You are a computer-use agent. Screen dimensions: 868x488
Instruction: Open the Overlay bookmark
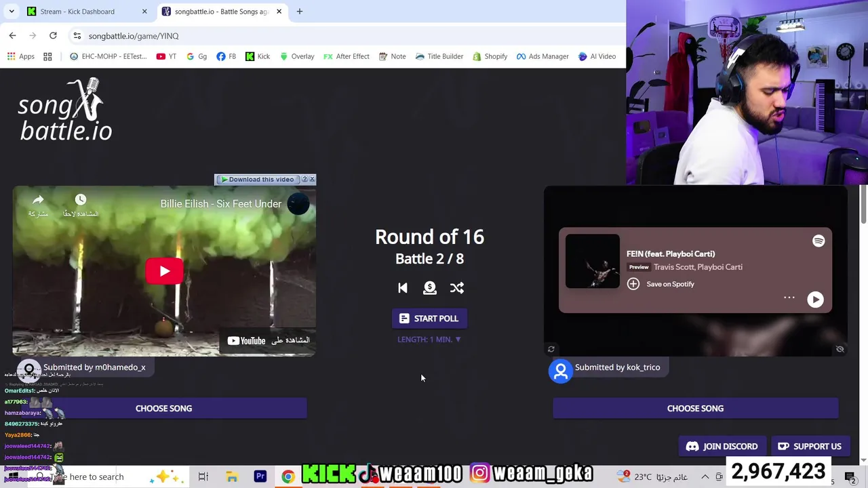pos(297,56)
